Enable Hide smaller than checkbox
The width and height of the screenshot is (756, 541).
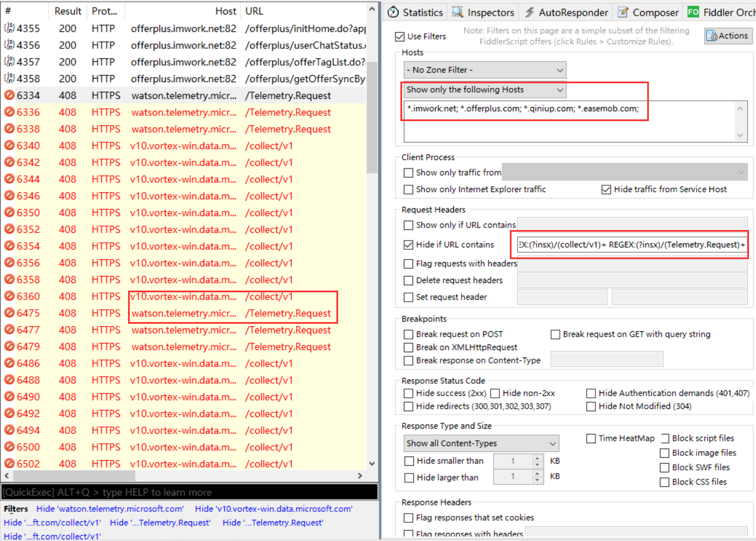[409, 461]
